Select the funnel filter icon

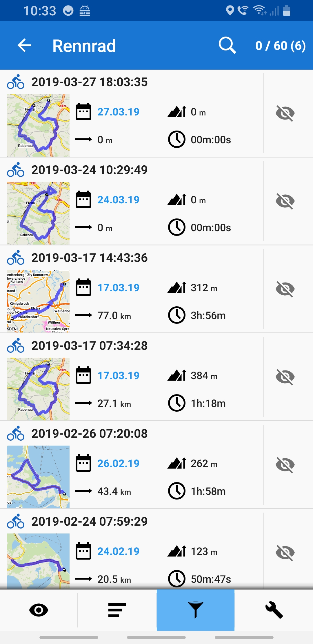(196, 610)
